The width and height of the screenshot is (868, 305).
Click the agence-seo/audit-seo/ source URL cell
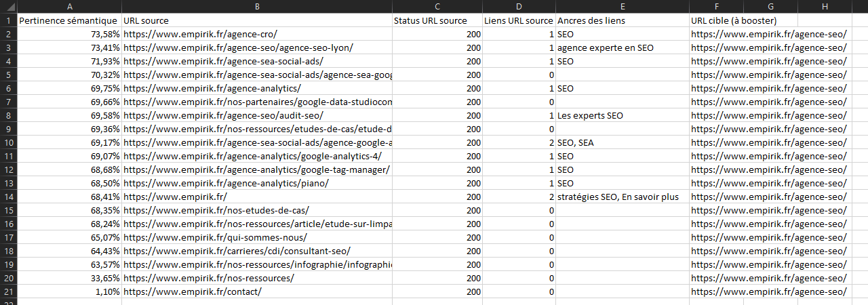pos(257,115)
